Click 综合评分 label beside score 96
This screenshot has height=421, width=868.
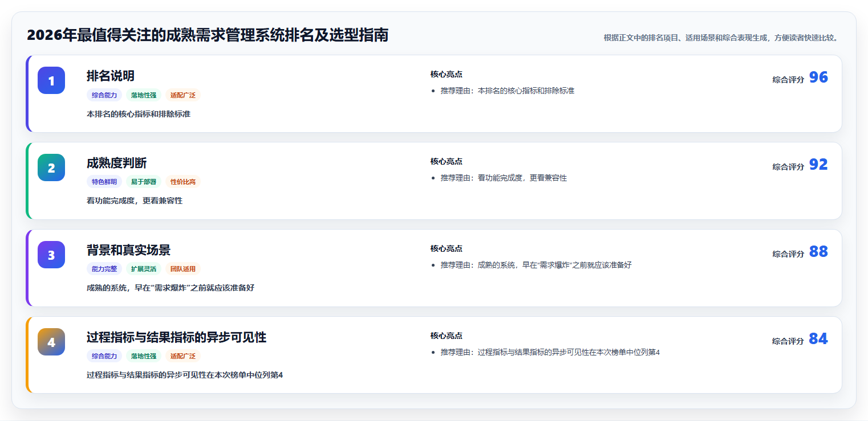(x=788, y=80)
